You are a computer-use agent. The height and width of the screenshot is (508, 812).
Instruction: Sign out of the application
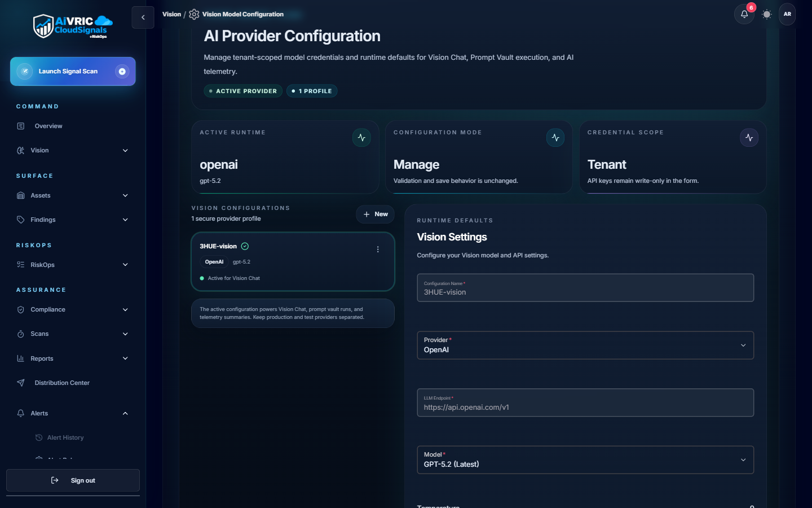pyautogui.click(x=73, y=480)
